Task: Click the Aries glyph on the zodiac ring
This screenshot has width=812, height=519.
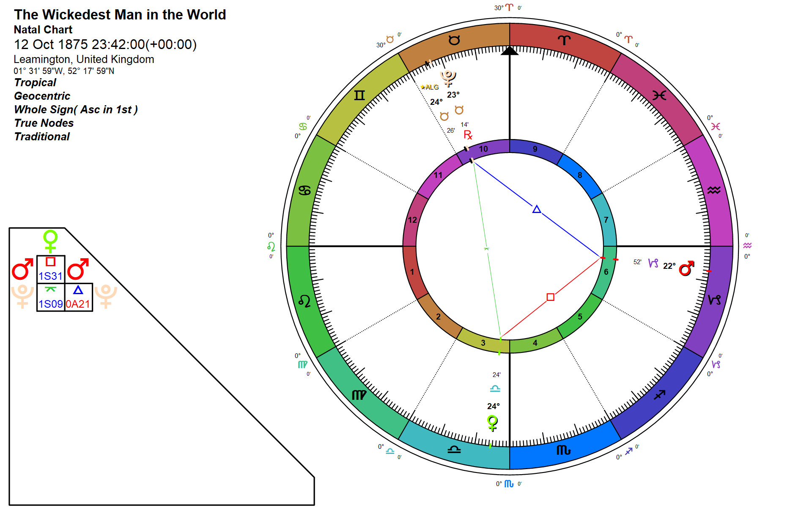Action: click(x=564, y=40)
